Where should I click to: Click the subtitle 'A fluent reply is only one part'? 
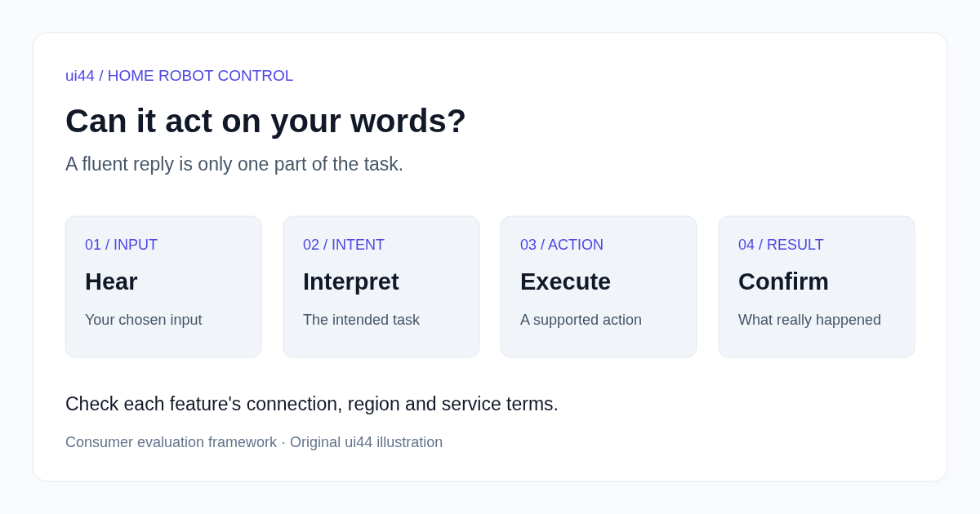(234, 164)
